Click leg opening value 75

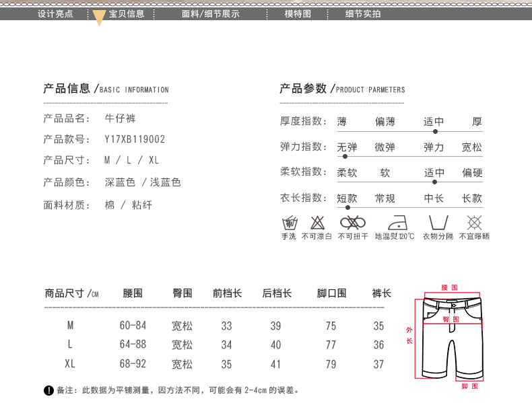pos(331,326)
